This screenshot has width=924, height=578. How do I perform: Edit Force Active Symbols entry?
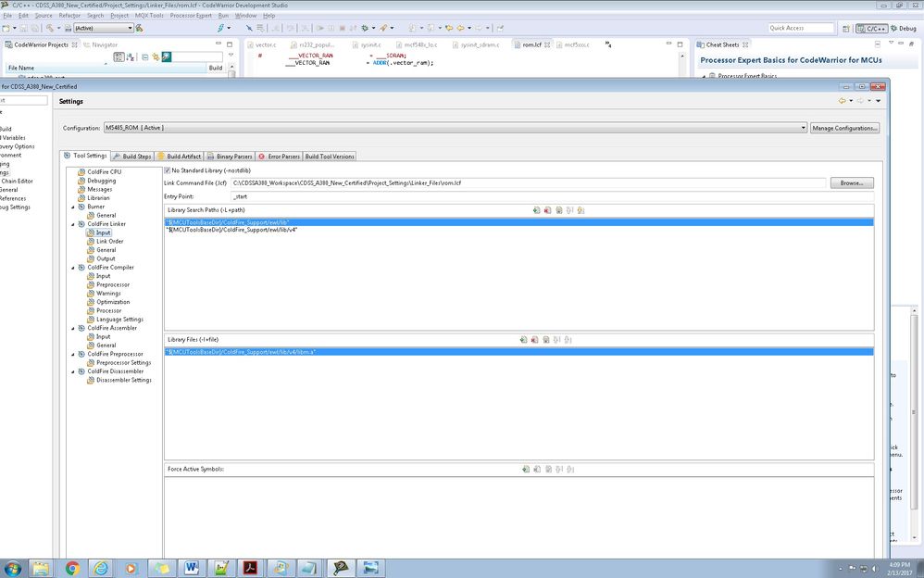548,470
